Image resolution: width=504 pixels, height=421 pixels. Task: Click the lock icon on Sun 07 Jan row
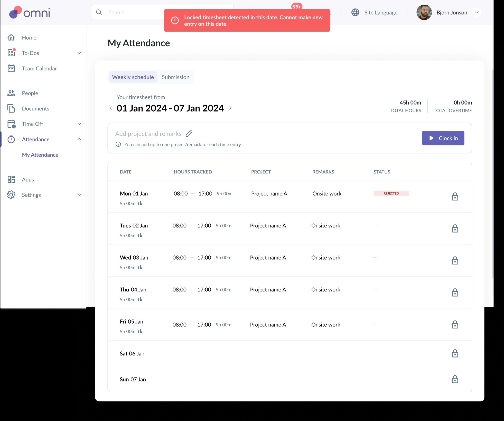(455, 379)
